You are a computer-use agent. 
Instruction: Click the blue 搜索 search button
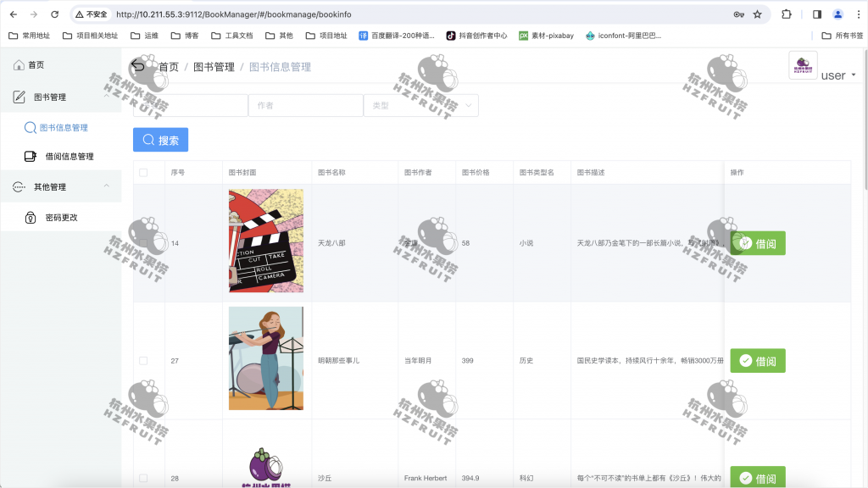click(160, 140)
